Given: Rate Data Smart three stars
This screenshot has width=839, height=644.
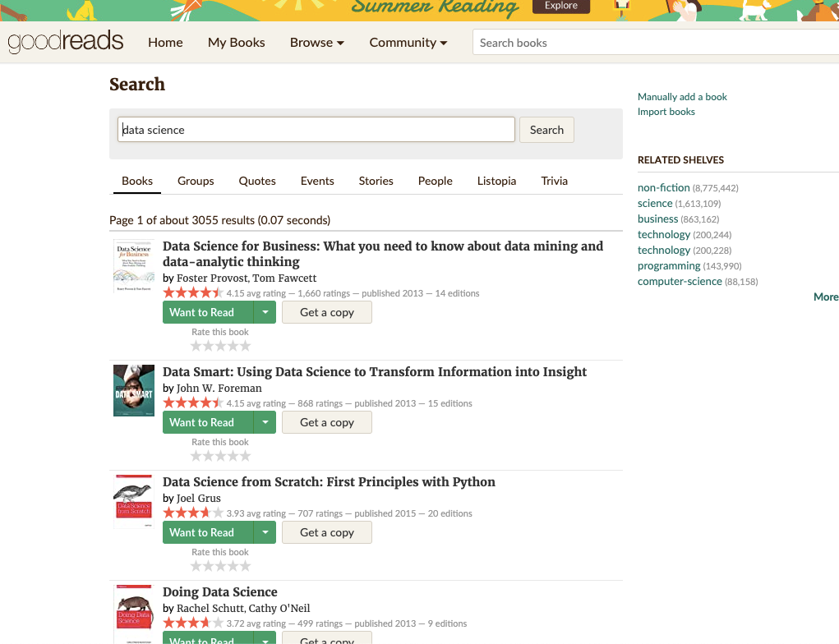Looking at the screenshot, I should point(220,456).
